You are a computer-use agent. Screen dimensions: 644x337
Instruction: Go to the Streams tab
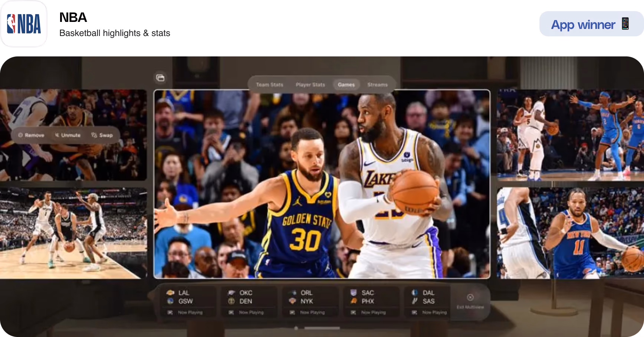coord(378,85)
